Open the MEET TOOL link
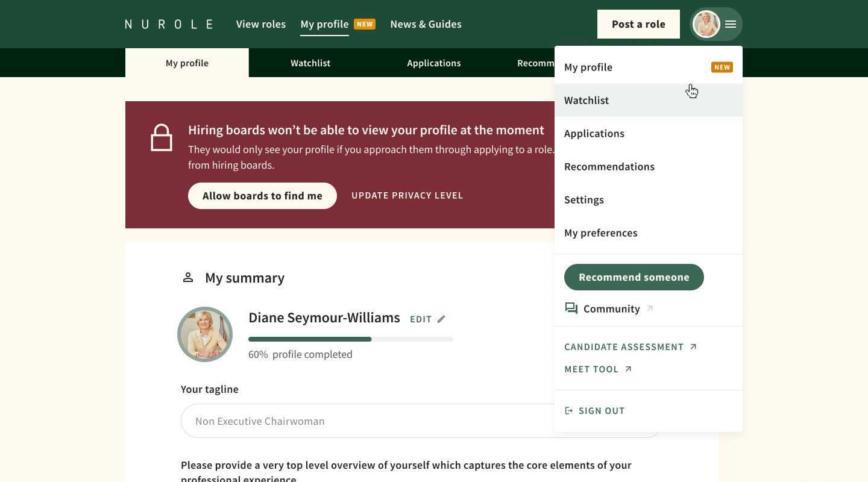The height and width of the screenshot is (482, 868). coord(591,369)
